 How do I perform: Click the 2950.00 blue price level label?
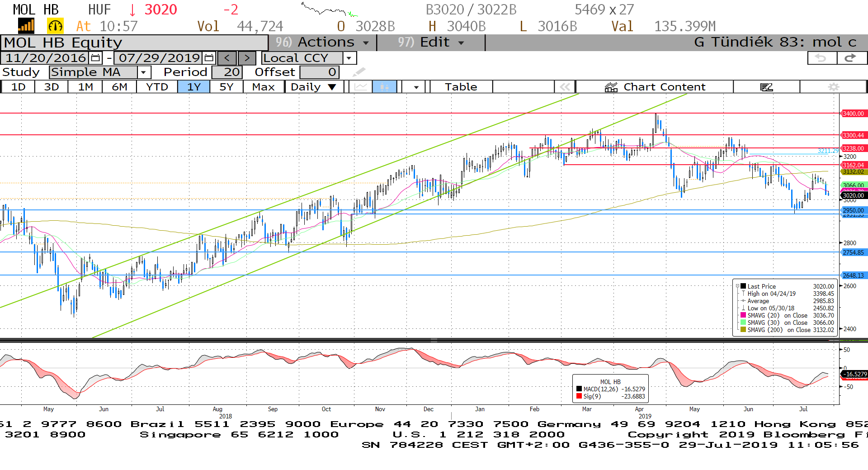coord(853,210)
